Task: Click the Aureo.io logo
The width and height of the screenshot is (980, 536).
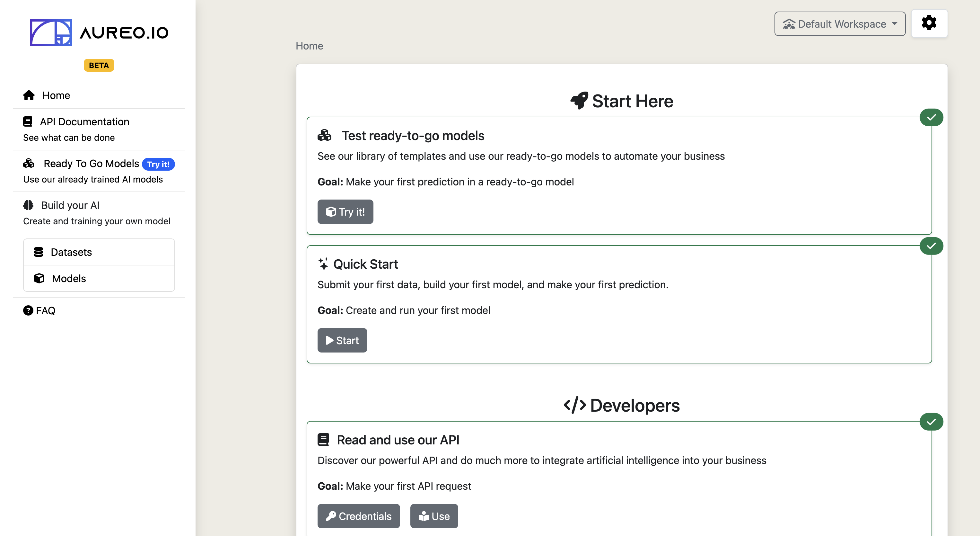Action: (x=99, y=33)
